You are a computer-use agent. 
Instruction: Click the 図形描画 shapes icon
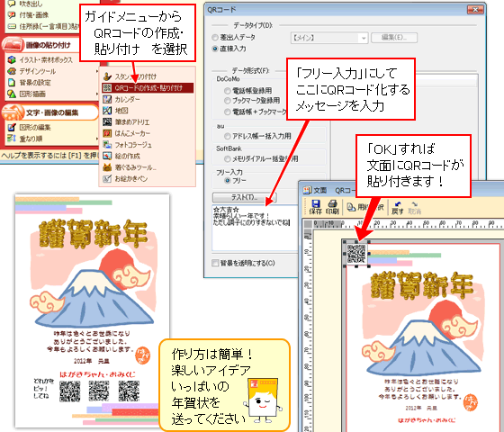12,94
